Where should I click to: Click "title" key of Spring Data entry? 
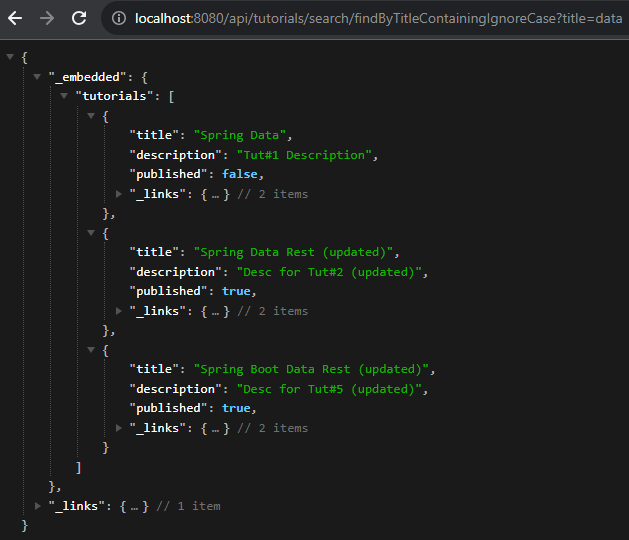[154, 135]
